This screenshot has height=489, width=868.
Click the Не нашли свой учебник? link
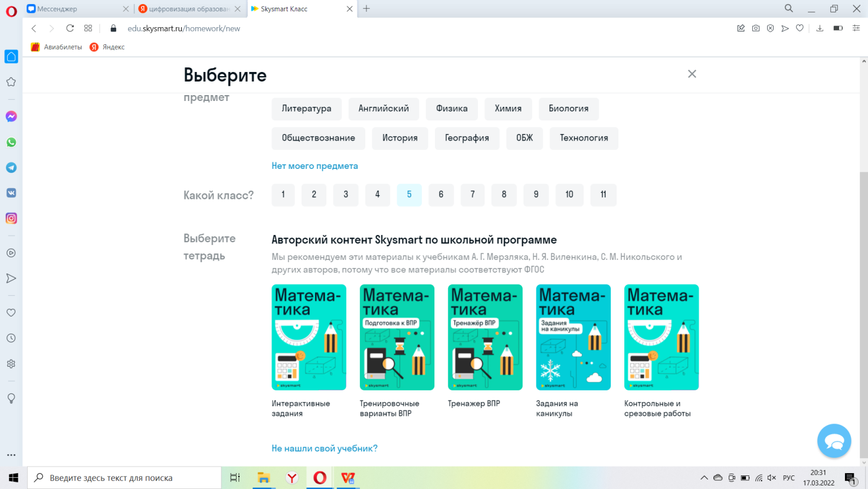[x=325, y=448]
